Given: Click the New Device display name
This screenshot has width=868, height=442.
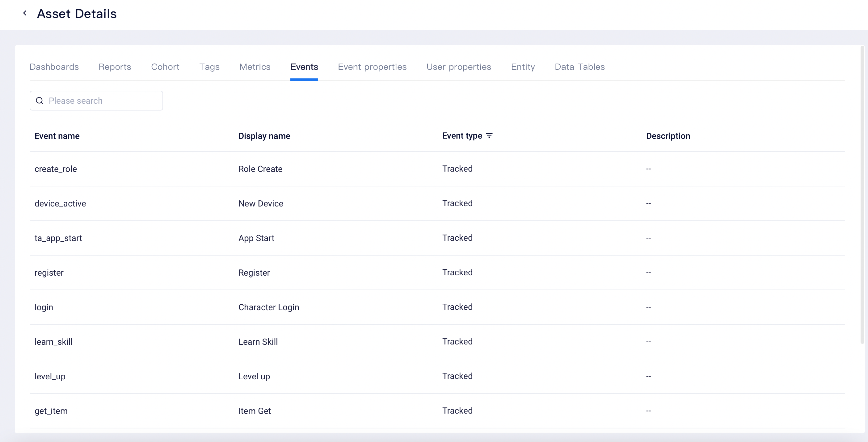Looking at the screenshot, I should point(261,204).
